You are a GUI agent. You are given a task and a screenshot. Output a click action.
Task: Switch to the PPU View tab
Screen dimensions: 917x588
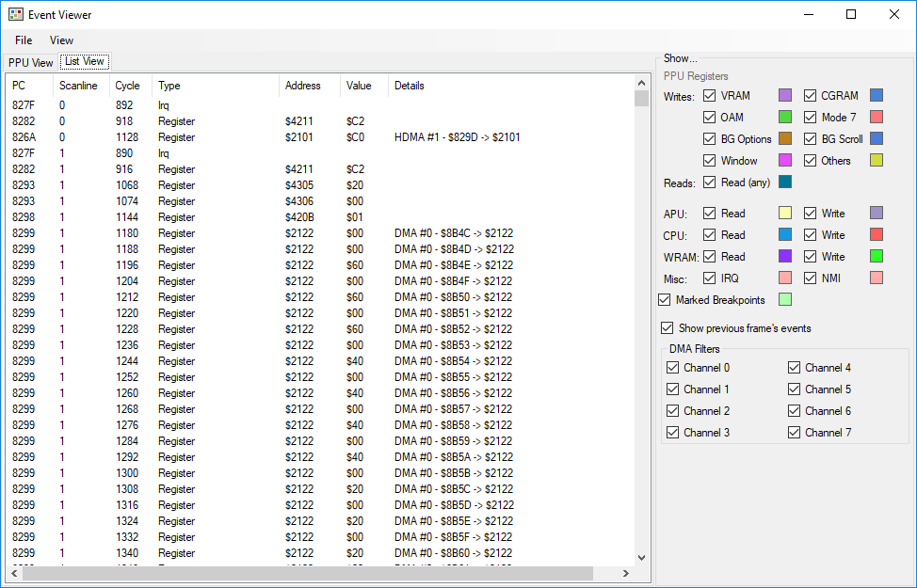[x=30, y=62]
